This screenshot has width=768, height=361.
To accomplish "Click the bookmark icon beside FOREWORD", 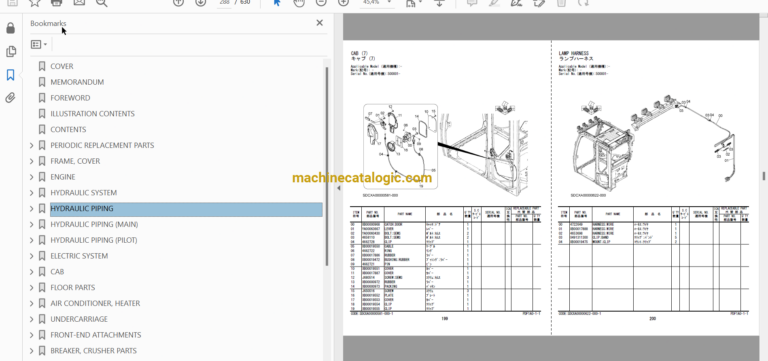I will 42,98.
